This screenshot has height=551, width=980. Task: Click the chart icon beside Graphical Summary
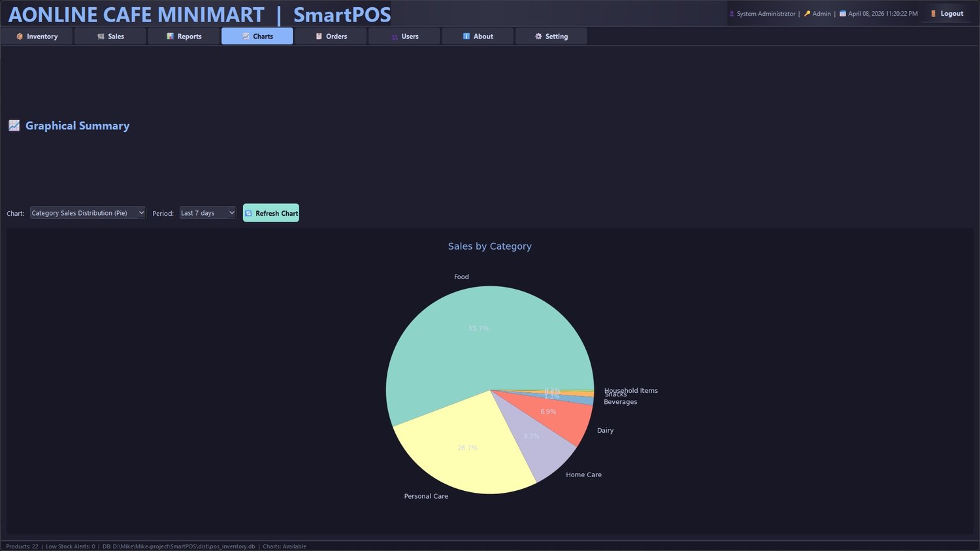tap(14, 125)
